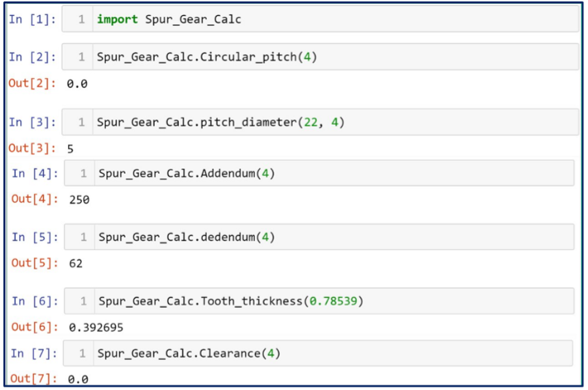Click the In [1] prompt label
The height and width of the screenshot is (390, 588).
tap(33, 20)
